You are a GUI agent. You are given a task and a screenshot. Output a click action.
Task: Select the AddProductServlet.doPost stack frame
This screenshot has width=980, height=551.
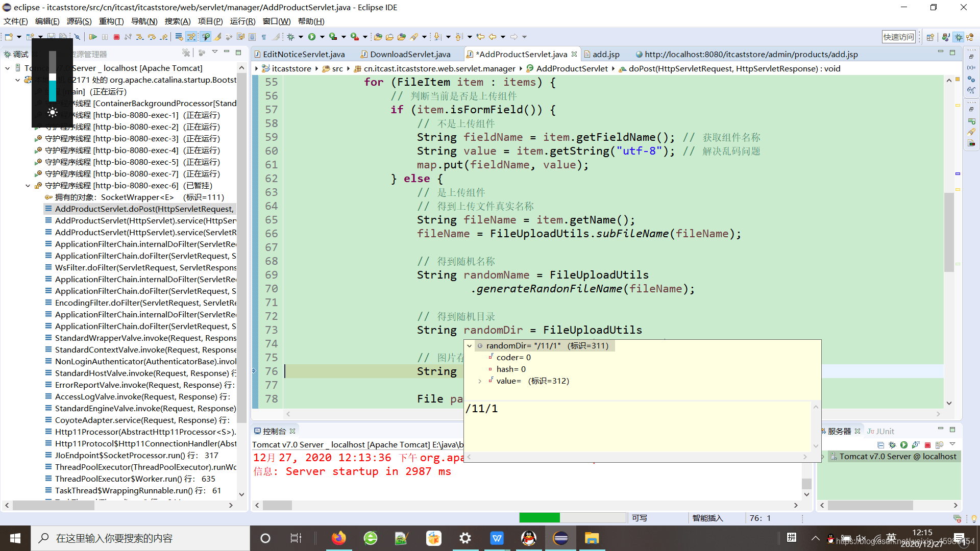point(139,209)
